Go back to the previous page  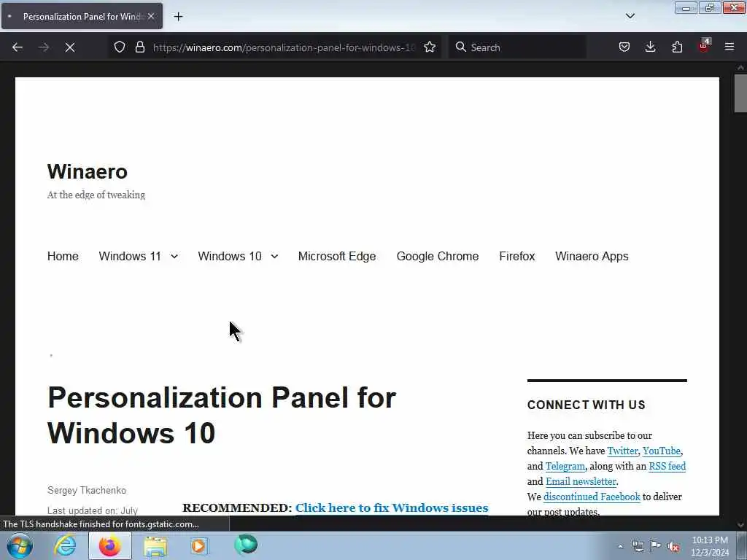pyautogui.click(x=18, y=47)
